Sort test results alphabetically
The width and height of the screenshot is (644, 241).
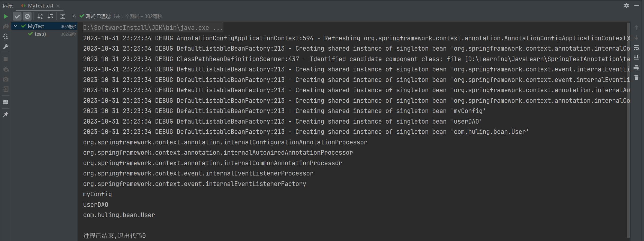point(40,16)
